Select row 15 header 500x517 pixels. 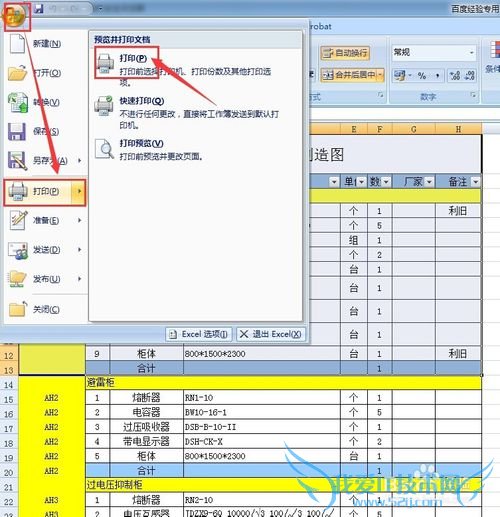pyautogui.click(x=9, y=399)
